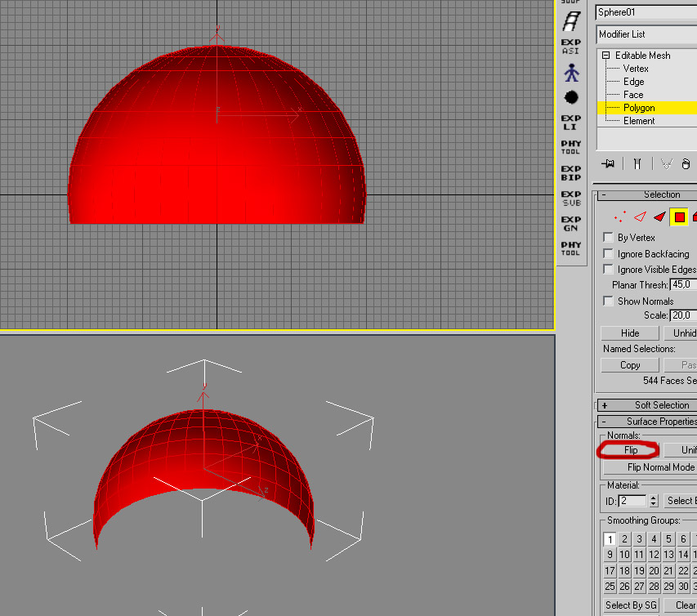Click the Remove Modifier trash can icon
Viewport: 697px width, 616px height.
point(686,164)
